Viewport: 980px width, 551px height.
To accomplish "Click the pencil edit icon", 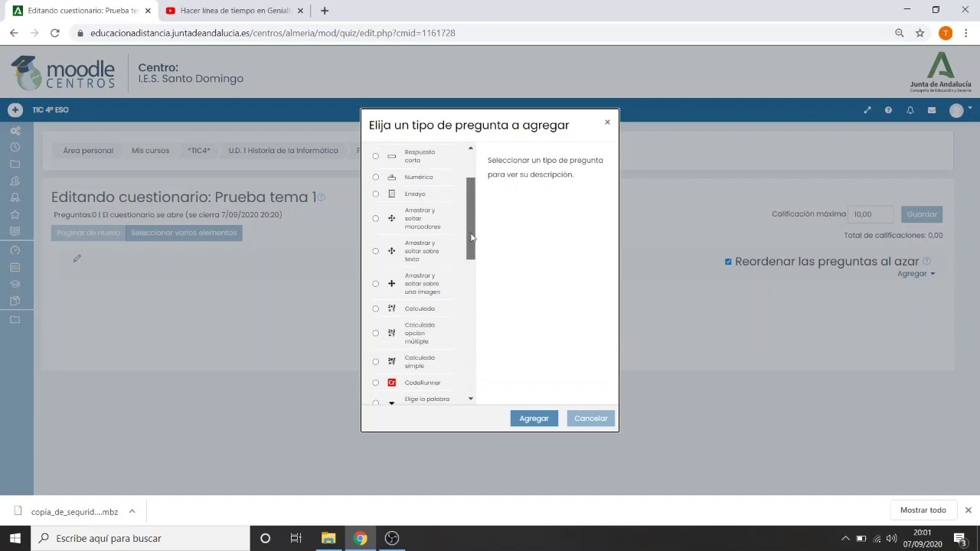I will [77, 259].
